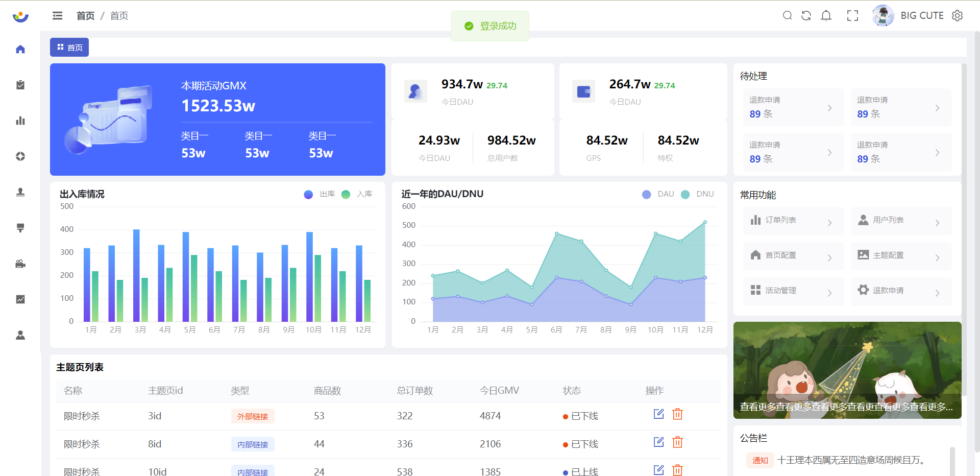This screenshot has height=476, width=980.
Task: Collapse the sidebar menu icon
Action: point(57,16)
